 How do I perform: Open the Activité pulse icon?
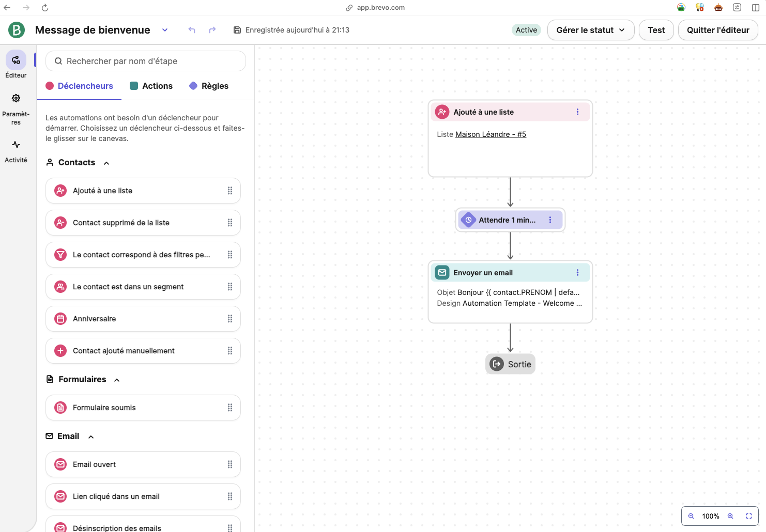coord(16,145)
